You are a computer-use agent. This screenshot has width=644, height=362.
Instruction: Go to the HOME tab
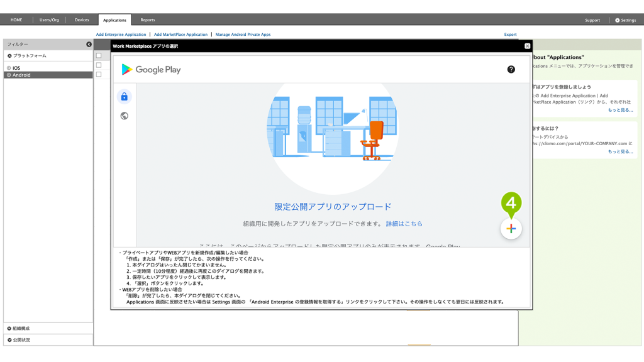16,19
